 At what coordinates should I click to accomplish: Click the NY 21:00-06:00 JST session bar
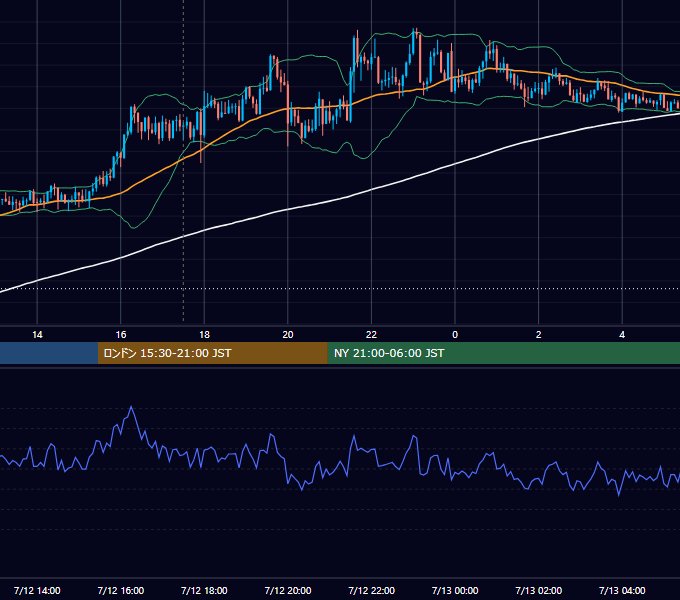(x=503, y=353)
